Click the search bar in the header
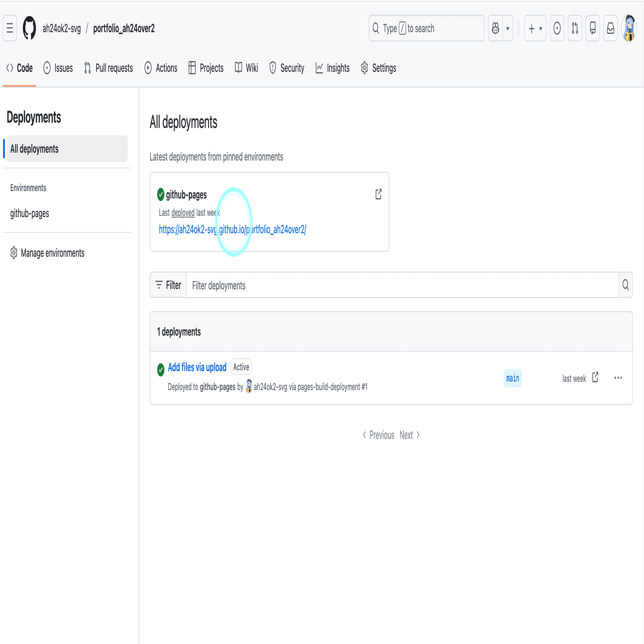 tap(426, 28)
